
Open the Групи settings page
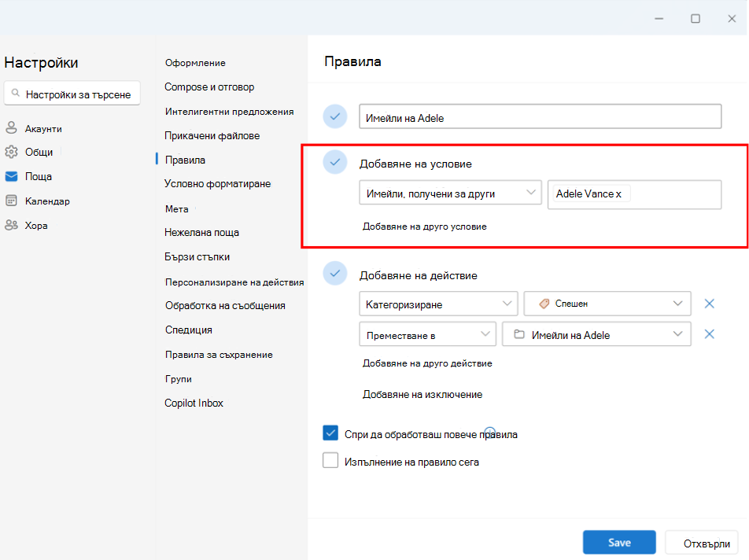(178, 379)
